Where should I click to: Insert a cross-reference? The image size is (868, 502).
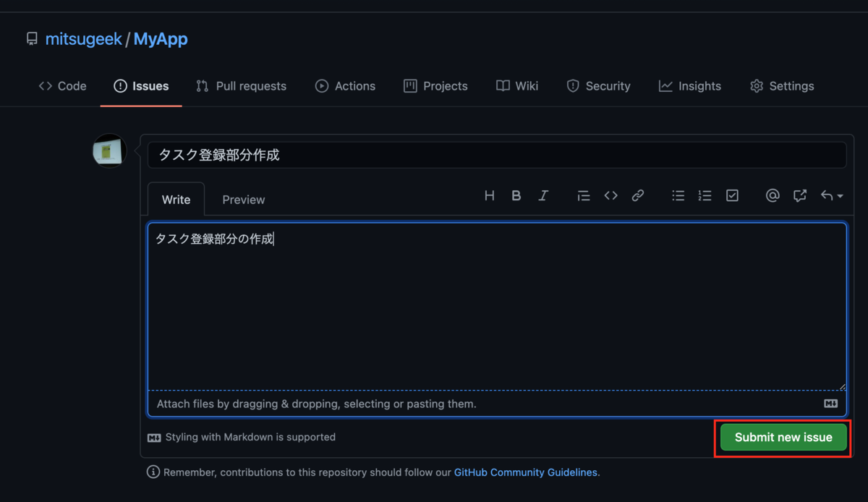click(799, 195)
